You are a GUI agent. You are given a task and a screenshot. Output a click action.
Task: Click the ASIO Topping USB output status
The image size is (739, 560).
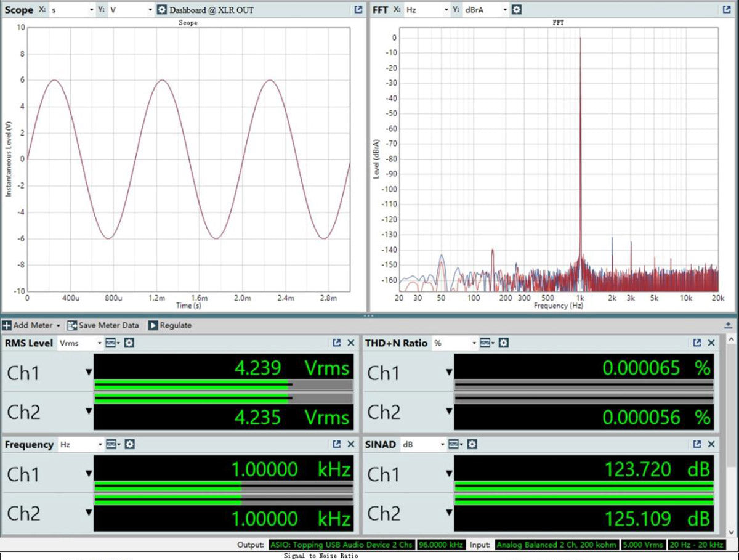341,545
